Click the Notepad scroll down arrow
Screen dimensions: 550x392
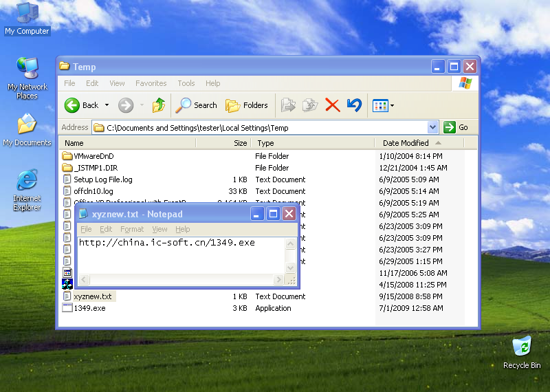(x=290, y=268)
